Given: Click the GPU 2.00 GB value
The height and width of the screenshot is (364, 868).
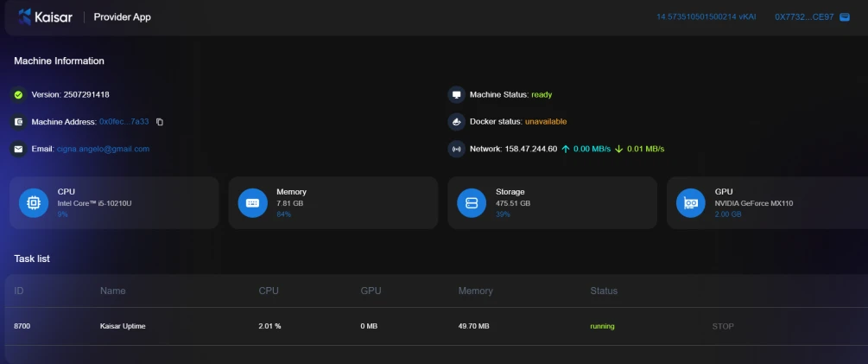Looking at the screenshot, I should (x=728, y=214).
